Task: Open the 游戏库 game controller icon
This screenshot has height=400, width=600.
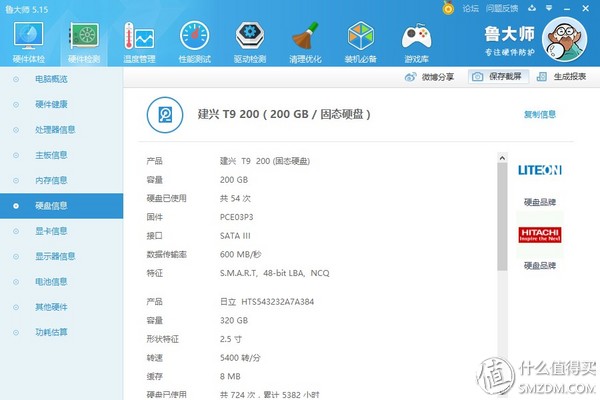Action: click(x=416, y=36)
